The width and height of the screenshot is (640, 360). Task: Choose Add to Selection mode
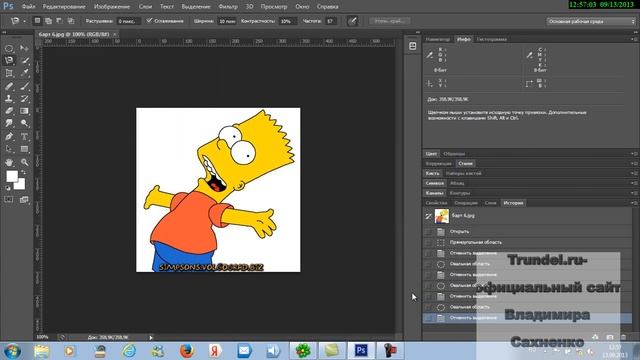coord(49,20)
